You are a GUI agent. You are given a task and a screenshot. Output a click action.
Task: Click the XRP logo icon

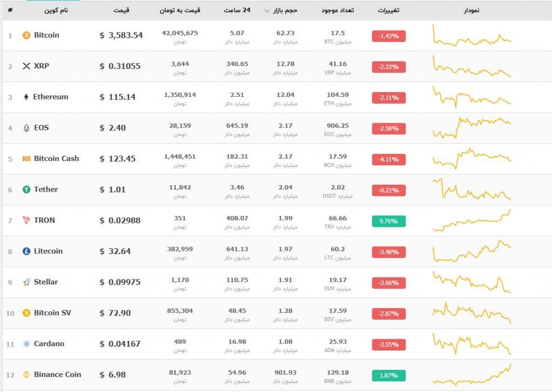click(26, 66)
